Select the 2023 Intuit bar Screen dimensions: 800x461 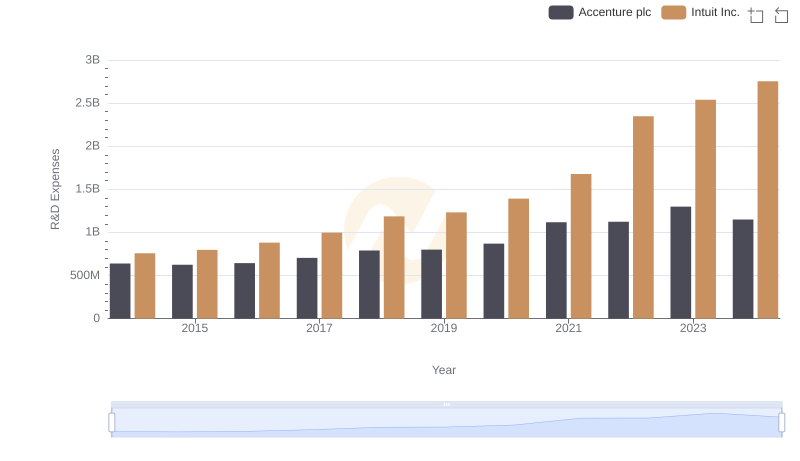tap(705, 209)
